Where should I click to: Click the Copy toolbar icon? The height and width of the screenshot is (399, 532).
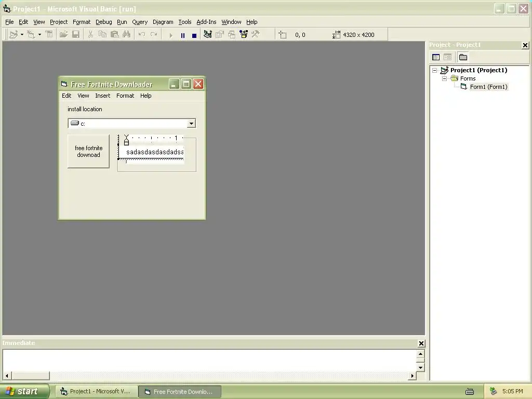tap(102, 35)
